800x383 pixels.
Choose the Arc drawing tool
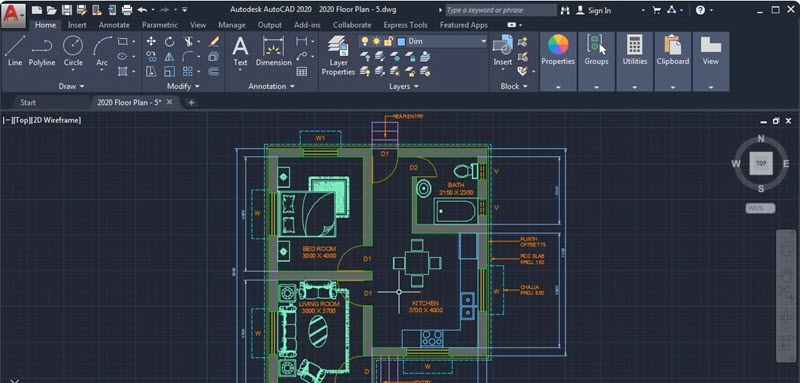click(102, 51)
